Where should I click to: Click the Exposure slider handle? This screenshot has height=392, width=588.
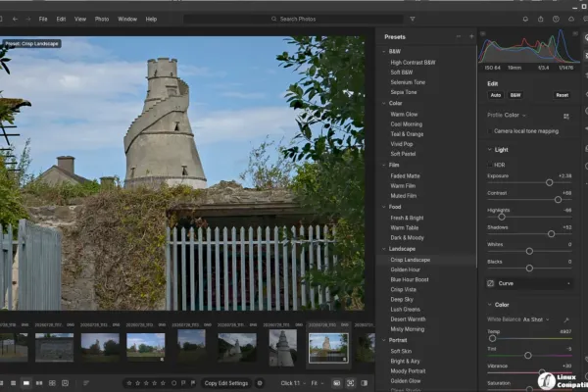(550, 182)
